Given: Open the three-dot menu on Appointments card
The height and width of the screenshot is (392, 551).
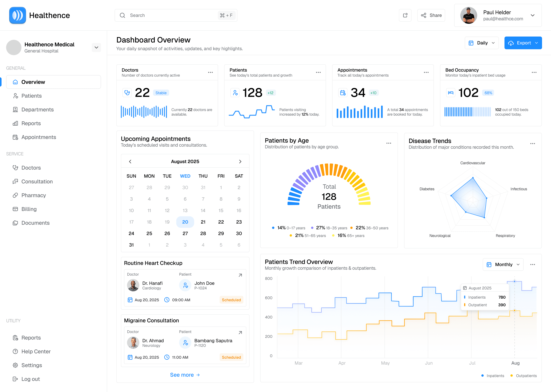Looking at the screenshot, I should [x=426, y=72].
